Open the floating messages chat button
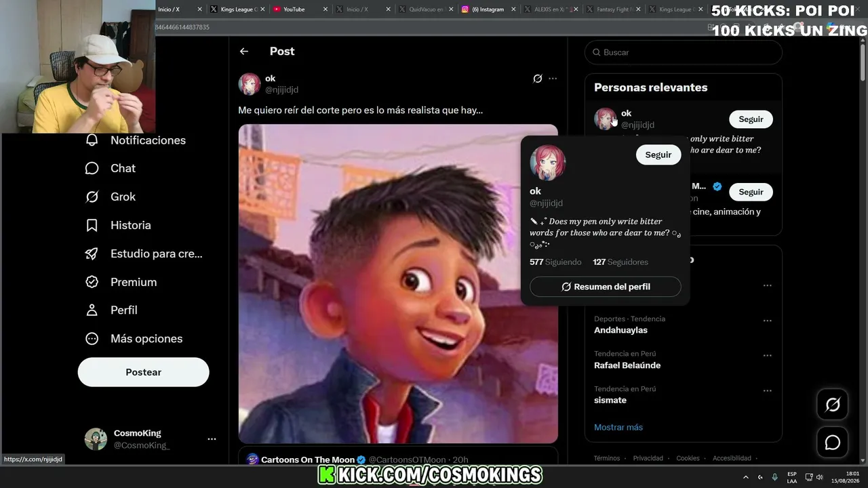The width and height of the screenshot is (868, 488). [832, 443]
